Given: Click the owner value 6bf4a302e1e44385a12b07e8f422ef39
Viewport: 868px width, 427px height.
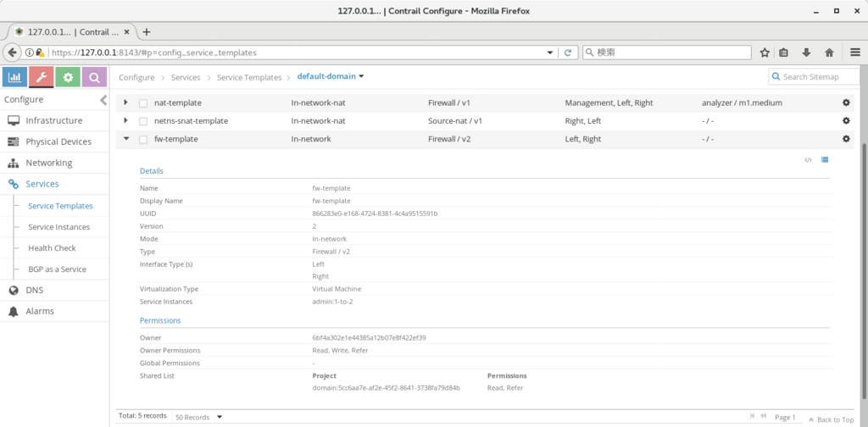Looking at the screenshot, I should tap(369, 337).
